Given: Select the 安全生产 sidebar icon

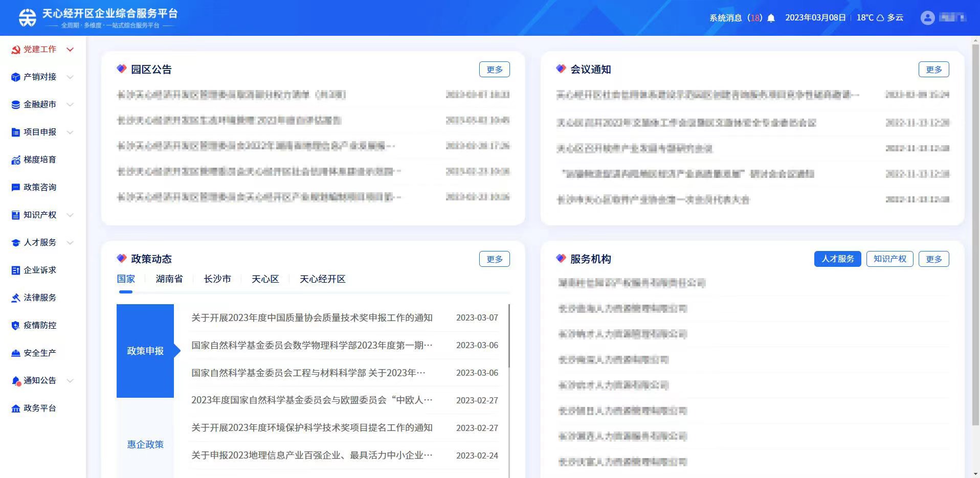Looking at the screenshot, I should pyautogui.click(x=15, y=353).
